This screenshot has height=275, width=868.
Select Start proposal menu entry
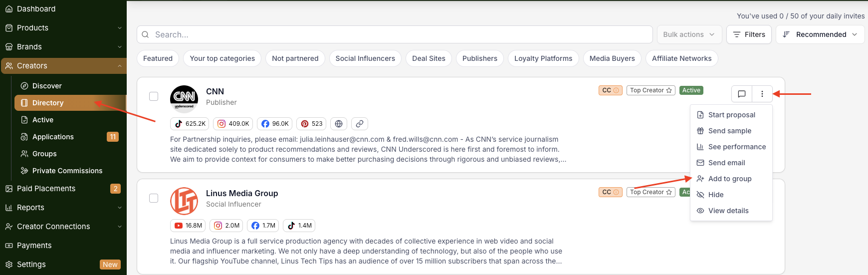tap(731, 115)
